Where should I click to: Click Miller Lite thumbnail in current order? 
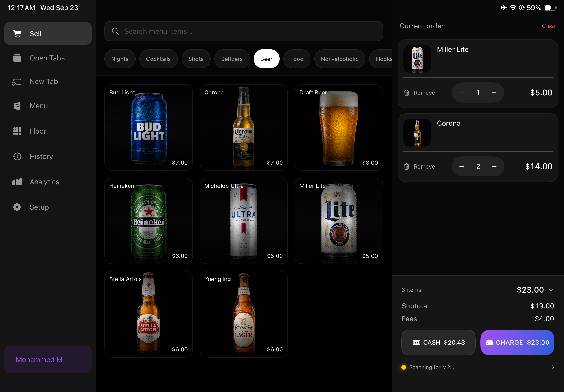tap(417, 59)
